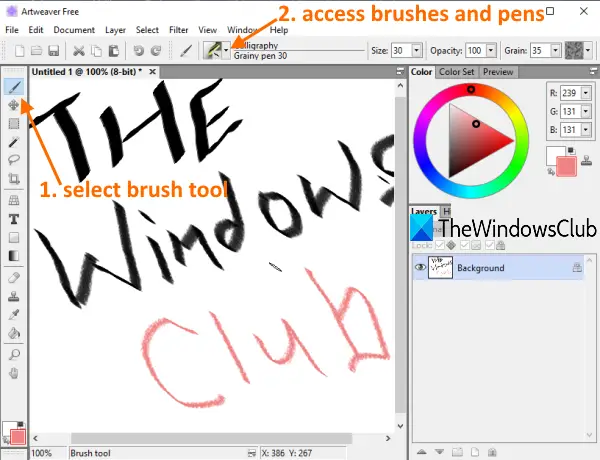
Task: Select the Zoom magnifier tool
Action: (x=14, y=354)
